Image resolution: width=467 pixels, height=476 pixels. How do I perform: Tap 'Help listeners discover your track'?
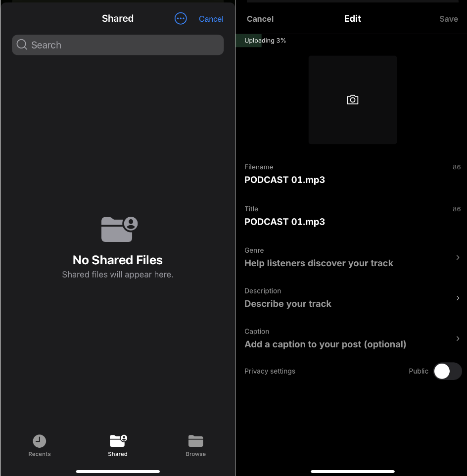(319, 263)
